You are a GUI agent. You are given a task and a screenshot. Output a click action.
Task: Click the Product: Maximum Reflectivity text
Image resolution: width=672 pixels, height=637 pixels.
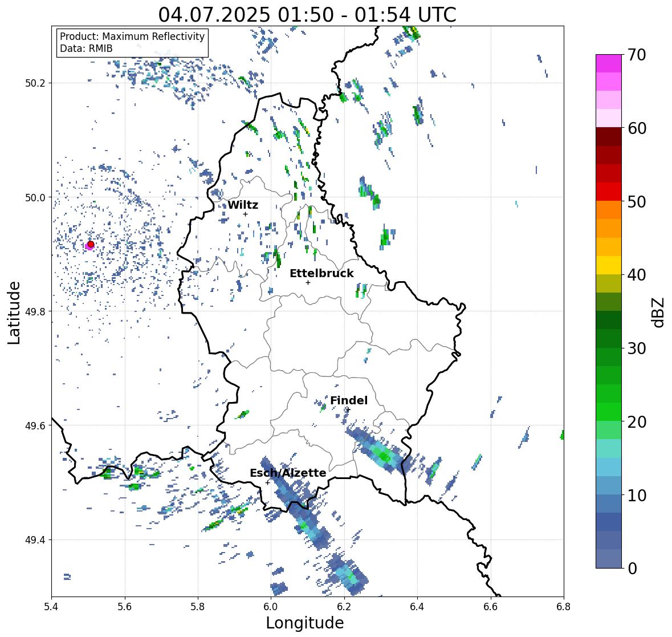(x=132, y=36)
